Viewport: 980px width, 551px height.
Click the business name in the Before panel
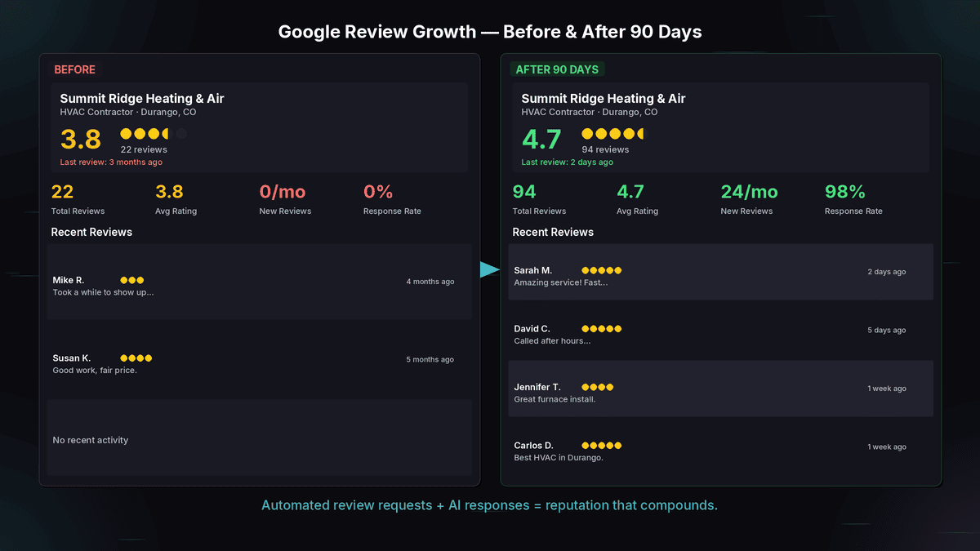pyautogui.click(x=142, y=99)
